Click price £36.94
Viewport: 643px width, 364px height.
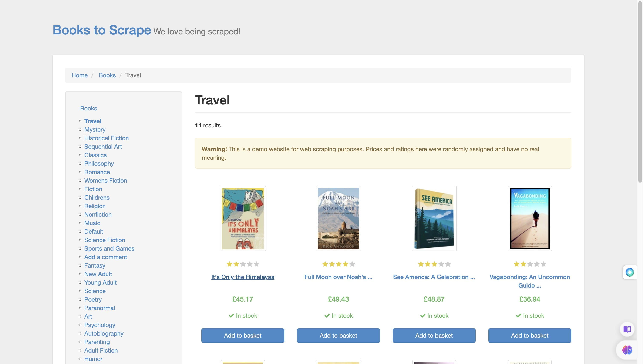[530, 299]
